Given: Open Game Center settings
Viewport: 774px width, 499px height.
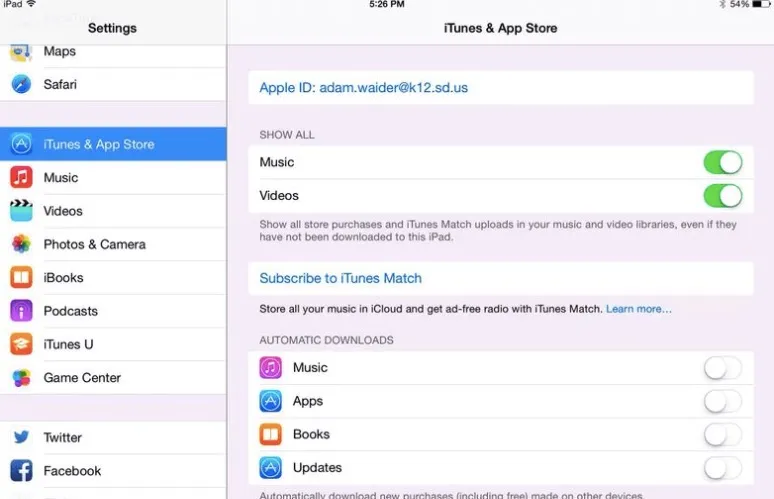Looking at the screenshot, I should tap(113, 378).
